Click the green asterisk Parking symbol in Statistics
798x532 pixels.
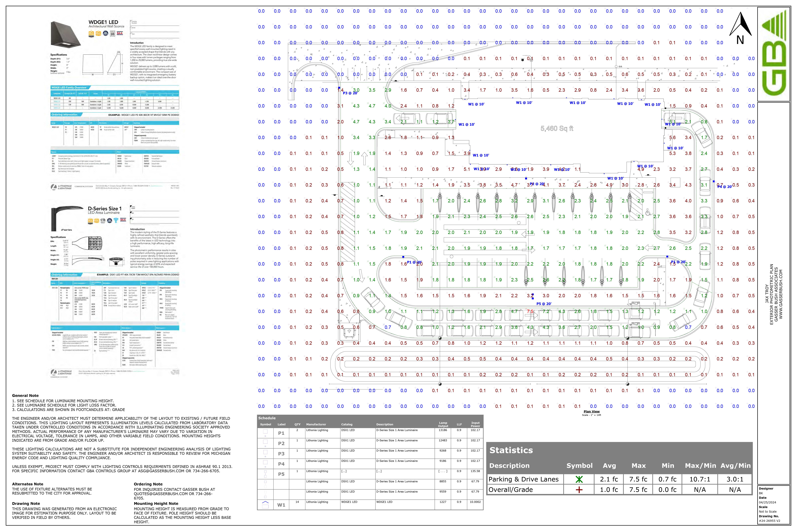(x=579, y=479)
